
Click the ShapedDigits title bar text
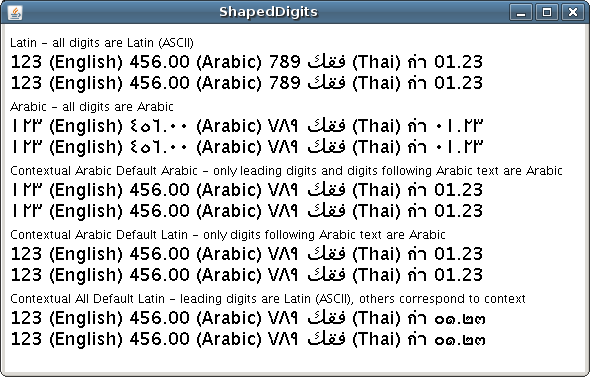(268, 12)
